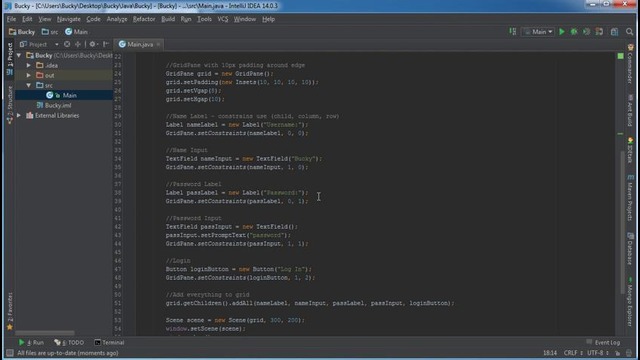Select Main class in project tree

(x=64, y=95)
